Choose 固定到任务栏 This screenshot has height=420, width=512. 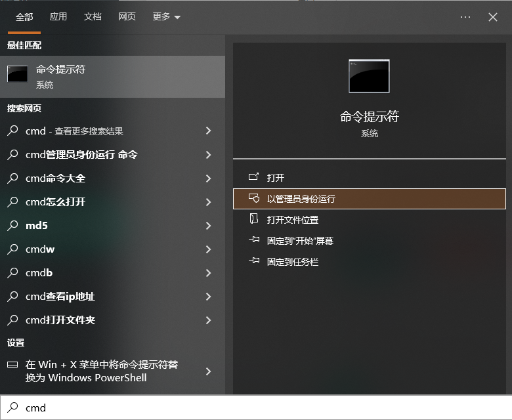(370, 262)
